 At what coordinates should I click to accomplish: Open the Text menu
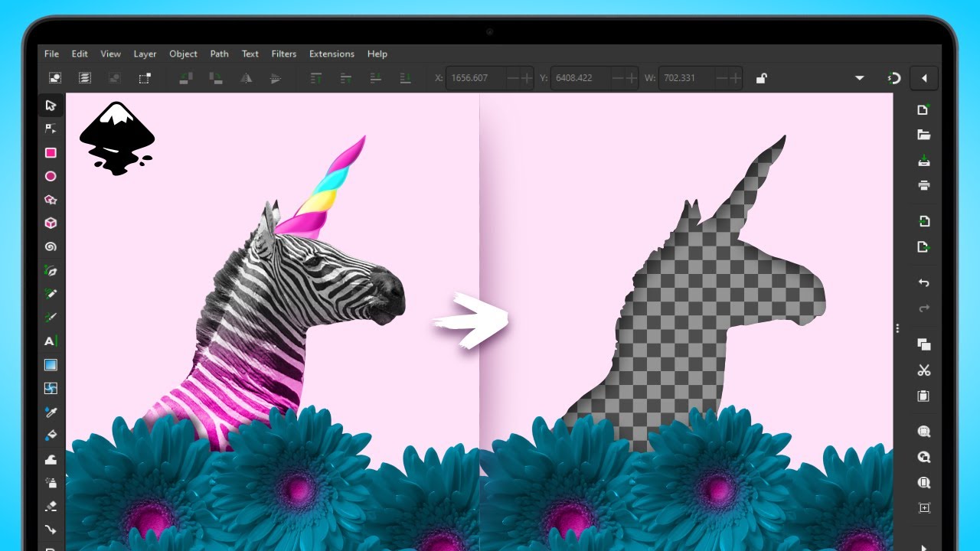(250, 54)
